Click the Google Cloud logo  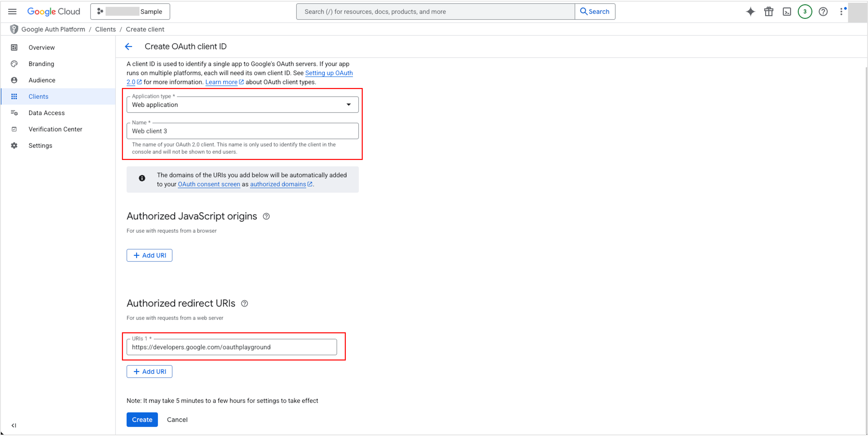point(54,11)
